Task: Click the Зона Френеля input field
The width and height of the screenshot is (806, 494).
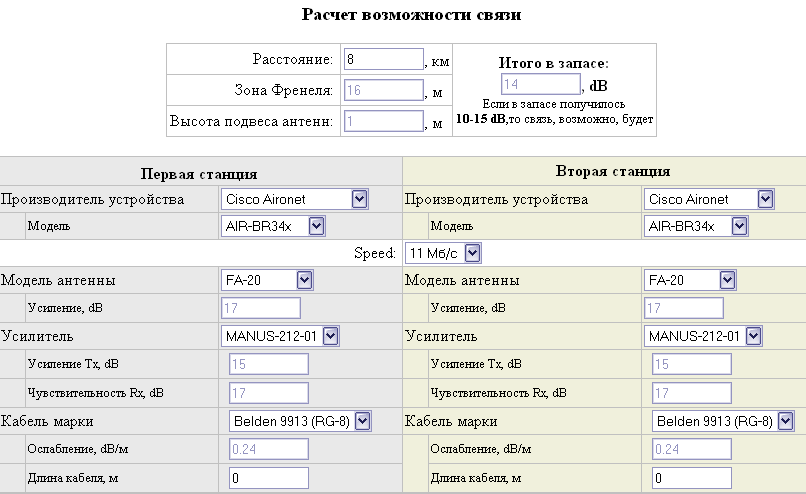Action: tap(382, 91)
